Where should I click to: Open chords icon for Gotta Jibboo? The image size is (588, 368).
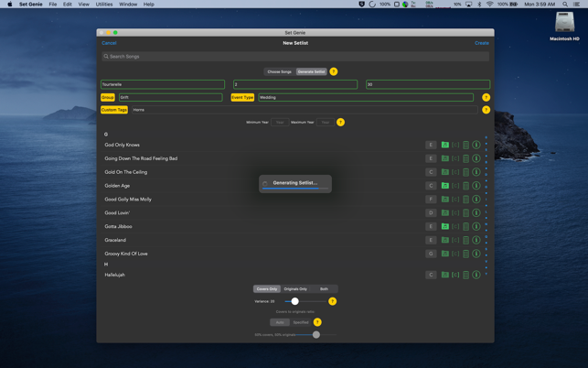point(455,226)
